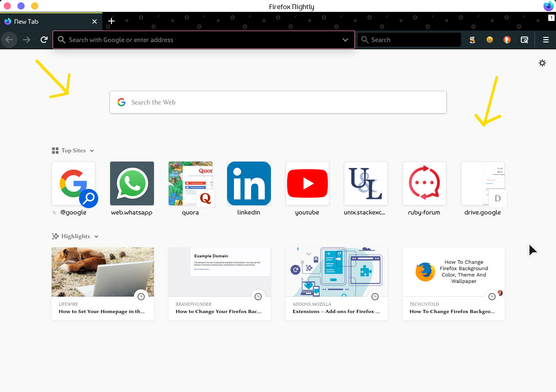Collapse the Top Sites section
Viewport: 556px width, 392px height.
click(x=92, y=151)
